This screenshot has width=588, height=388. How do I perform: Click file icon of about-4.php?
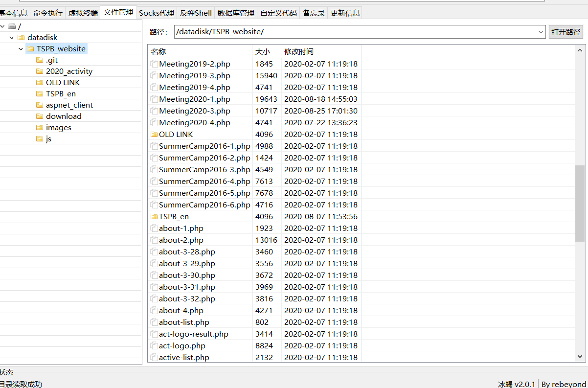tap(154, 310)
